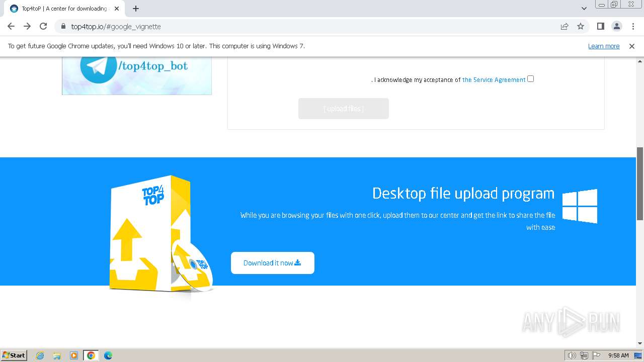Click the site security padlock icon
The image size is (644, 362).
[63, 26]
